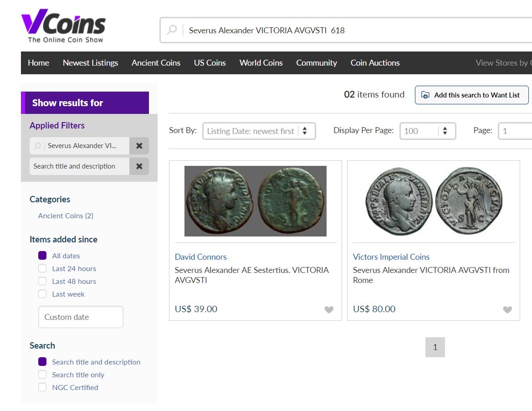532x411 pixels.
Task: Check Search title only option
Action: 42,375
